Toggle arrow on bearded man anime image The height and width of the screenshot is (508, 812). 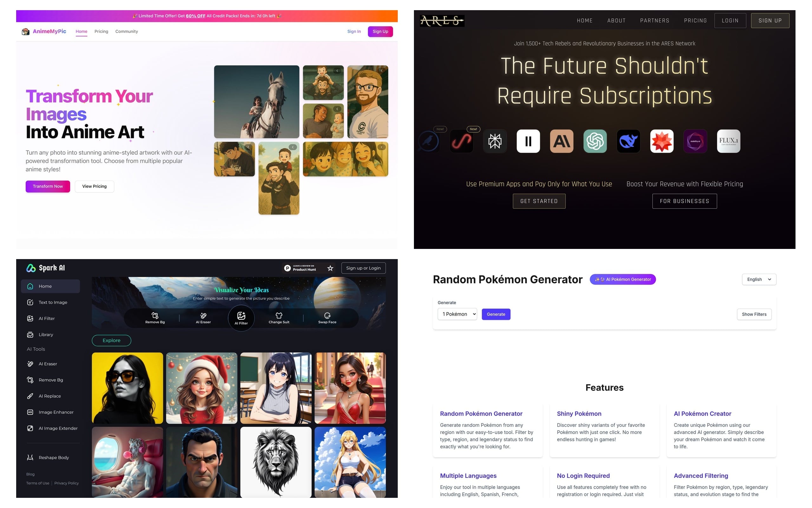point(382,71)
